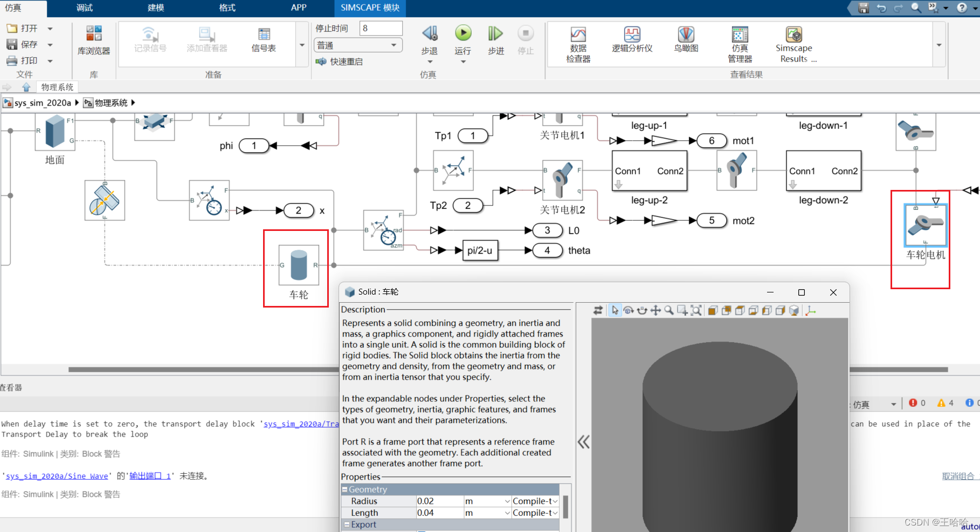This screenshot has width=980, height=532.
Task: Click the save icon in top-right quick bar
Action: (864, 8)
